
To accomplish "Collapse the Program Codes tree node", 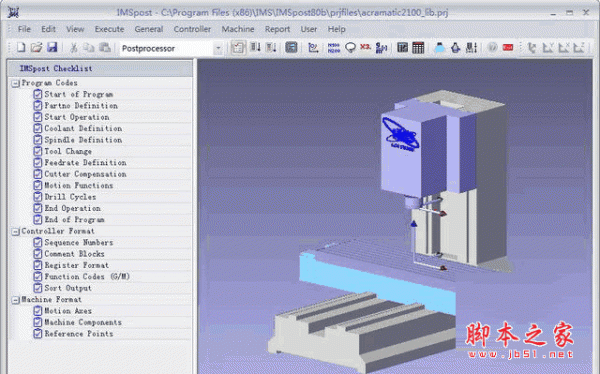I will tap(16, 83).
